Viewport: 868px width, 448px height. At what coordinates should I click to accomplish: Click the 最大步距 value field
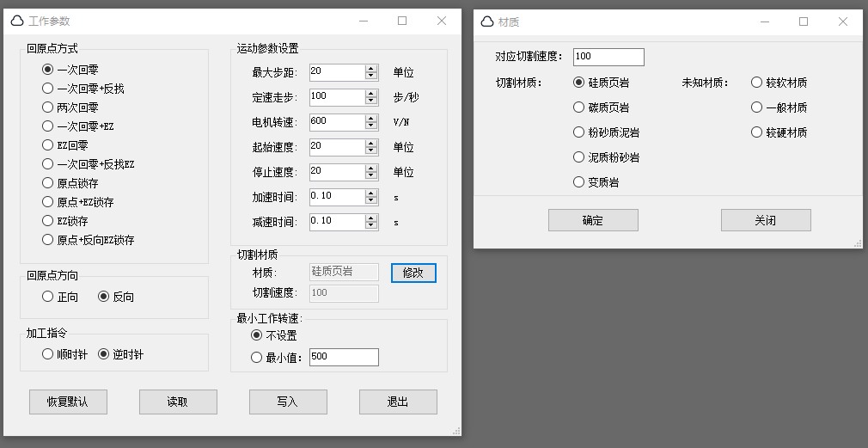(337, 72)
